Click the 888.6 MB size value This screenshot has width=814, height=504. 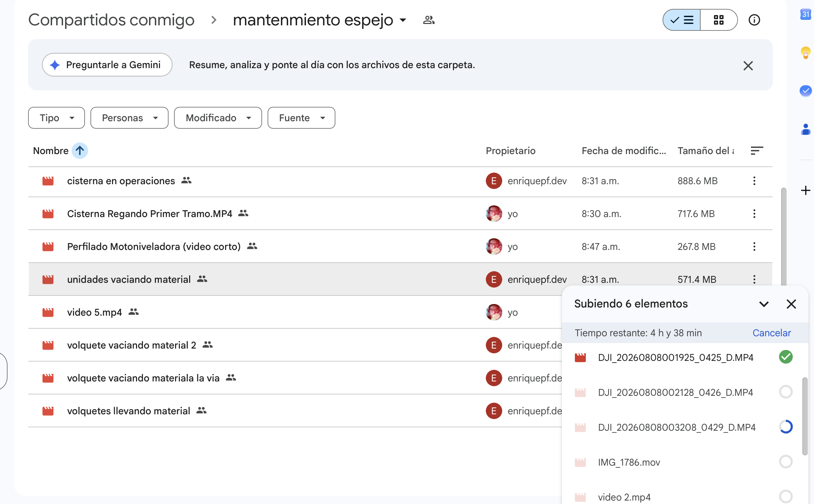coord(698,181)
